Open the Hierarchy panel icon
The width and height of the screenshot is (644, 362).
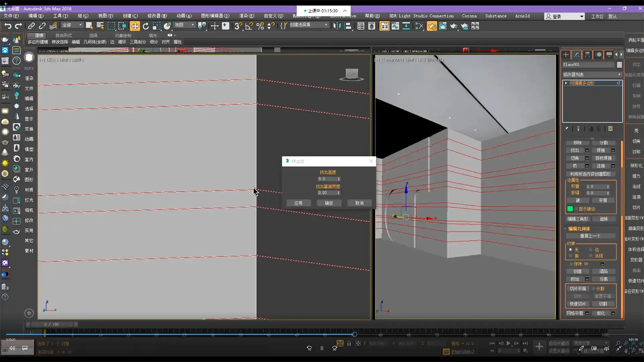pyautogui.click(x=587, y=54)
